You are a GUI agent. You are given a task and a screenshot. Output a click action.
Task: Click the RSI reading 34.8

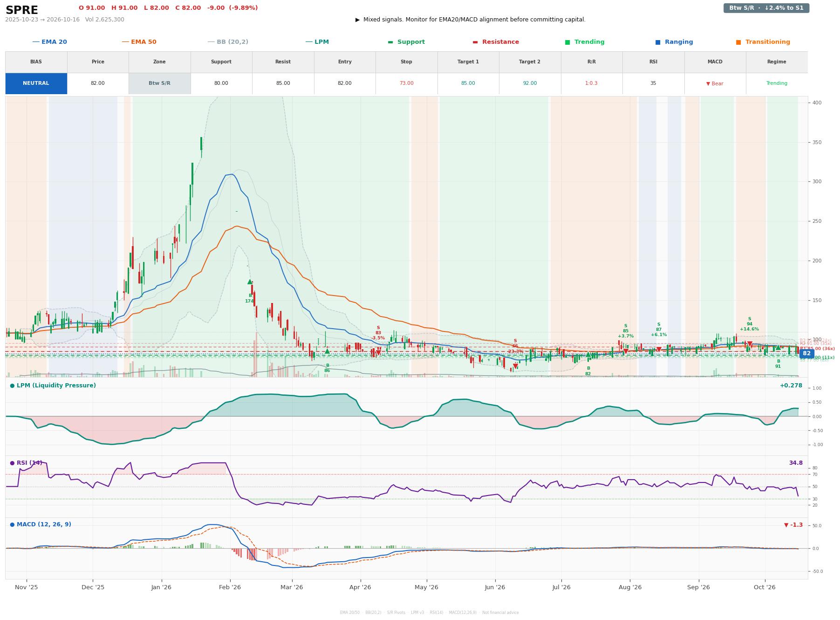click(796, 463)
